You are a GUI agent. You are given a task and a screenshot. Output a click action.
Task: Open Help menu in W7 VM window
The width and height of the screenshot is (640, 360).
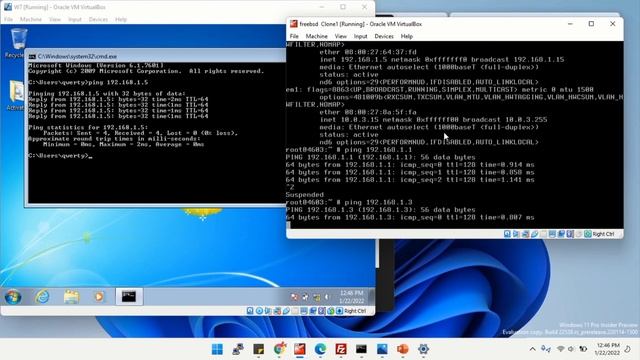point(121,19)
